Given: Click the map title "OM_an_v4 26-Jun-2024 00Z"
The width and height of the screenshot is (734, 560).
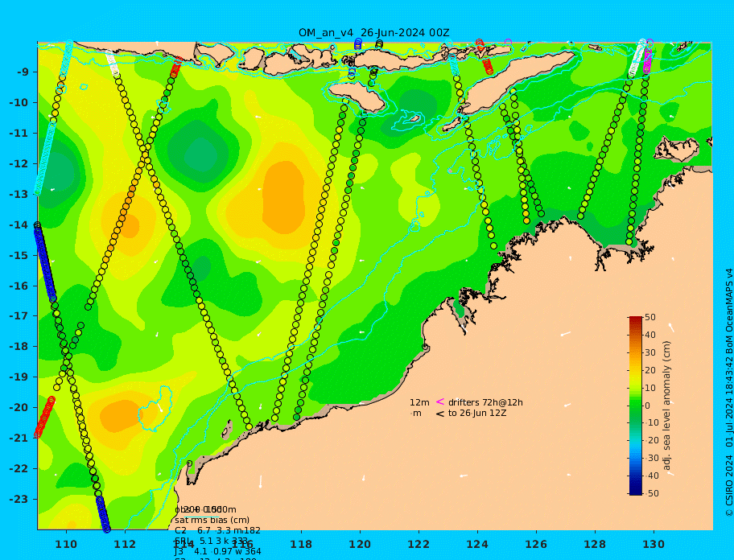Looking at the screenshot, I should [x=373, y=33].
